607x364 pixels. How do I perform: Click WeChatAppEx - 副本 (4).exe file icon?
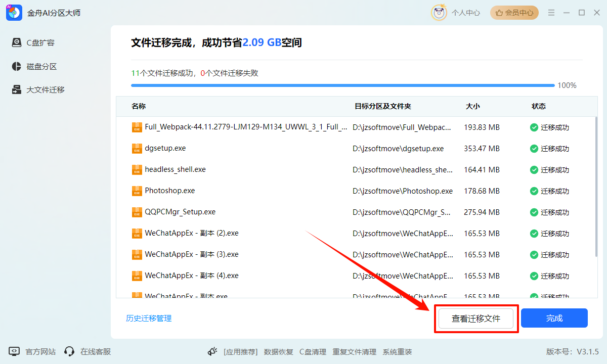click(x=137, y=276)
